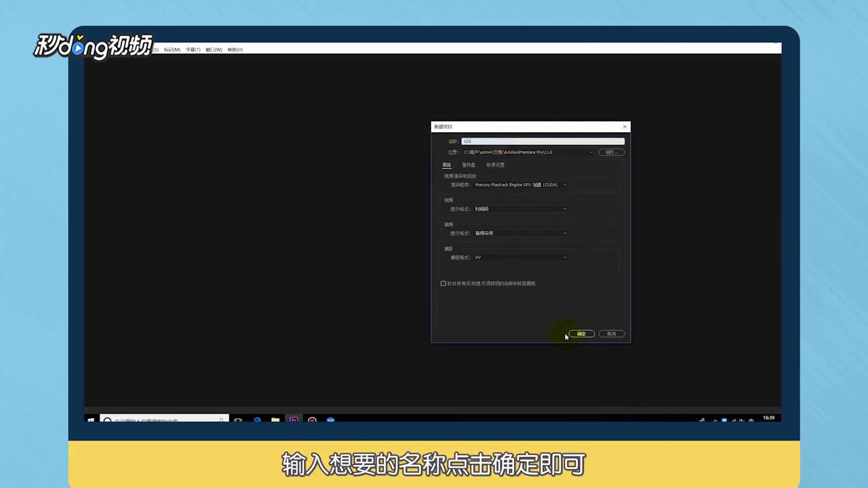Click the Windows Start button

coord(91,420)
